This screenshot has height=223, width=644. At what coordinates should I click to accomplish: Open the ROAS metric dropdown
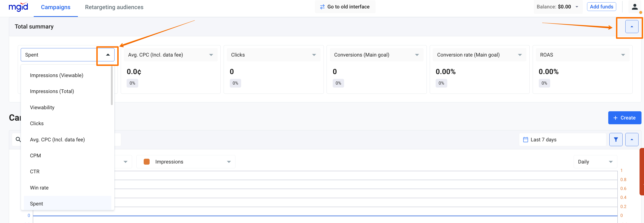(x=623, y=55)
